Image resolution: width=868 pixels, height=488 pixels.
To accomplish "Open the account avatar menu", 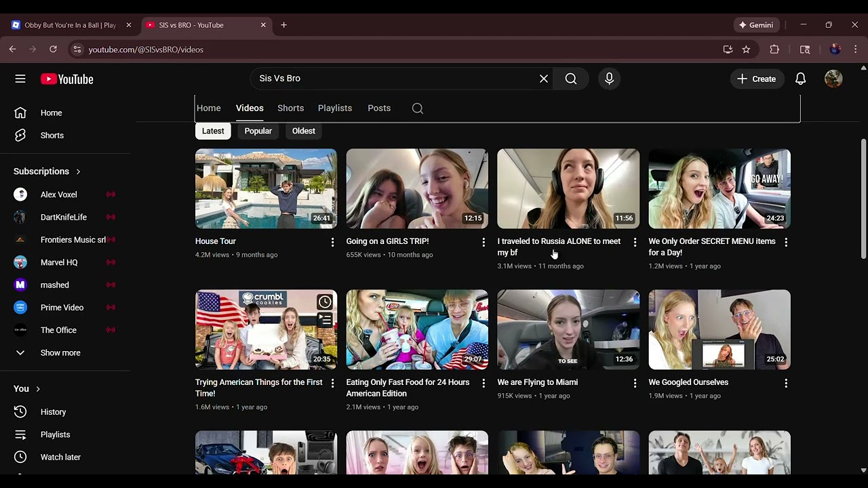I will (833, 79).
